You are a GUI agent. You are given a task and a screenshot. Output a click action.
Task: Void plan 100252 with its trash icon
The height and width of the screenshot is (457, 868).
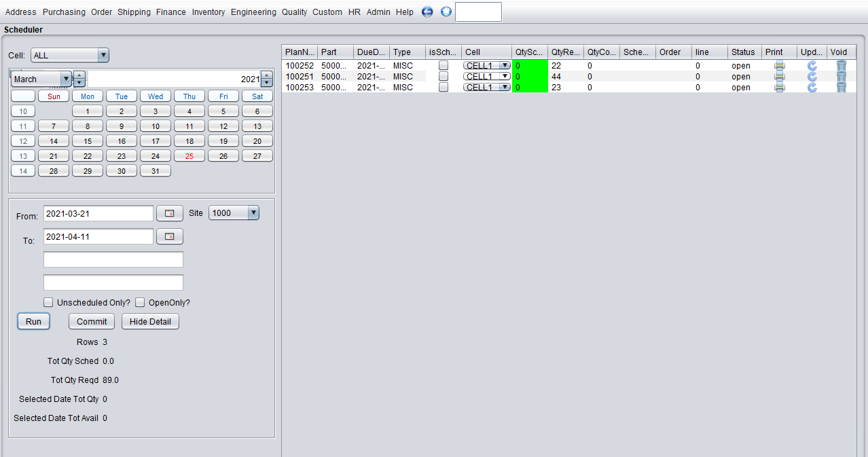(x=842, y=66)
